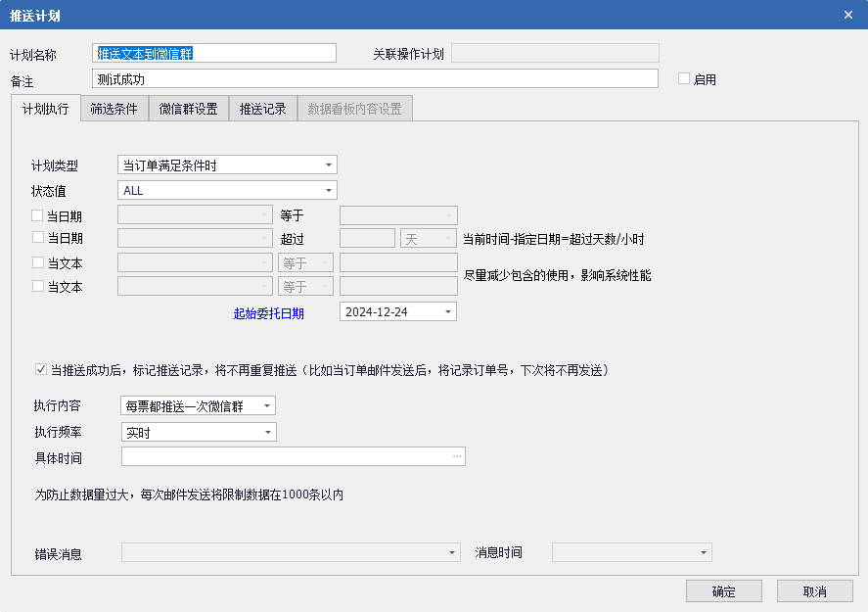868x612 pixels.
Task: Check the first 当日期 (等于) checkbox
Action: [37, 215]
